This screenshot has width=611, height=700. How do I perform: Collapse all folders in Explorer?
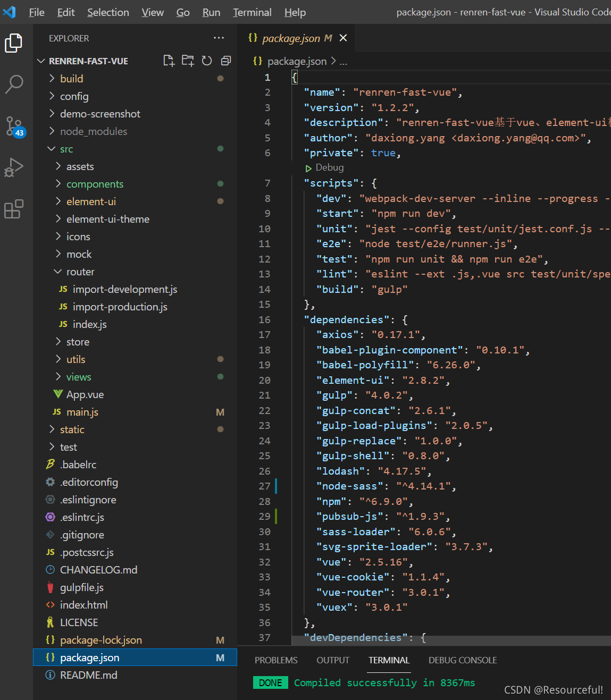tap(226, 61)
